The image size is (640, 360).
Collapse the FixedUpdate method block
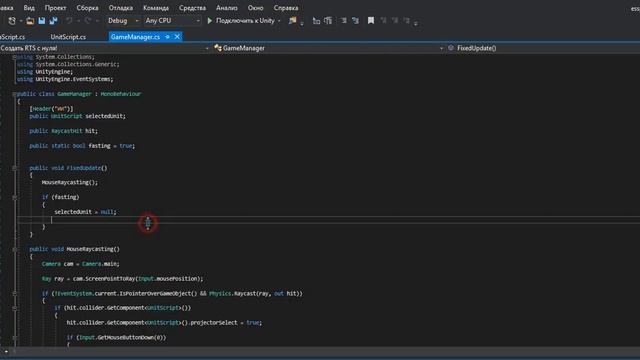14,168
